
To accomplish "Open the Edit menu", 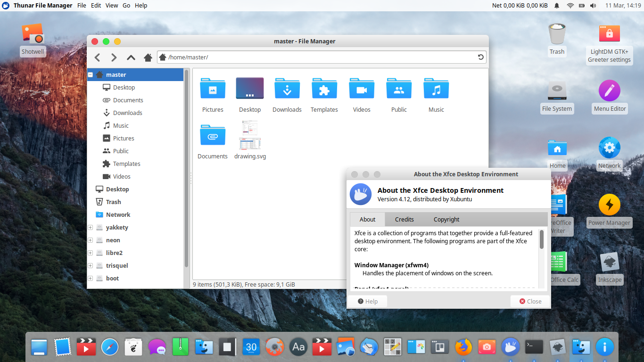I will tap(96, 6).
